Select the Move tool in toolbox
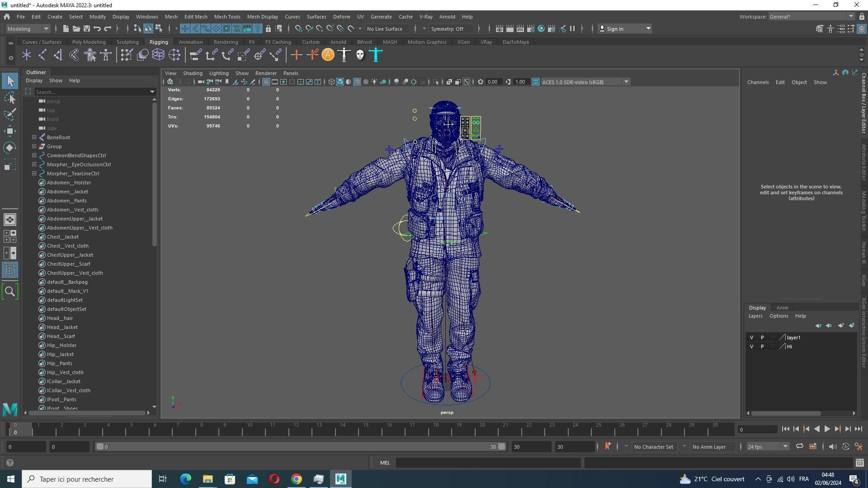 tap(9, 131)
